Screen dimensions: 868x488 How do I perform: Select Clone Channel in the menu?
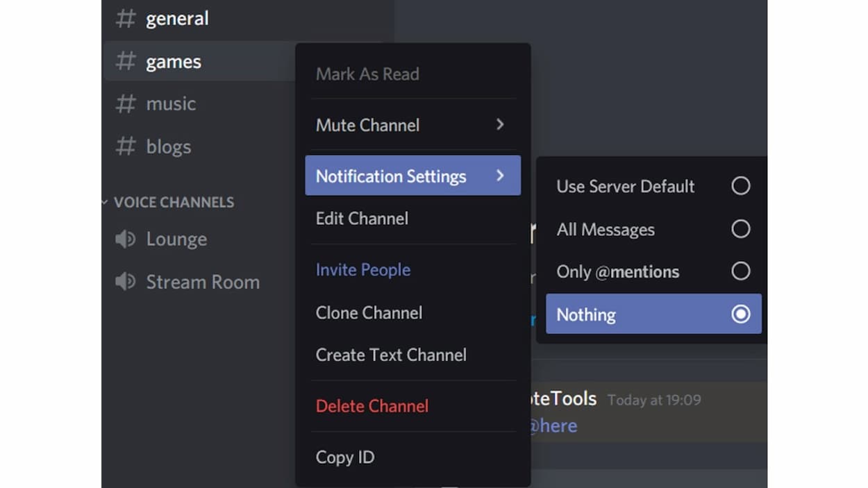coord(369,313)
